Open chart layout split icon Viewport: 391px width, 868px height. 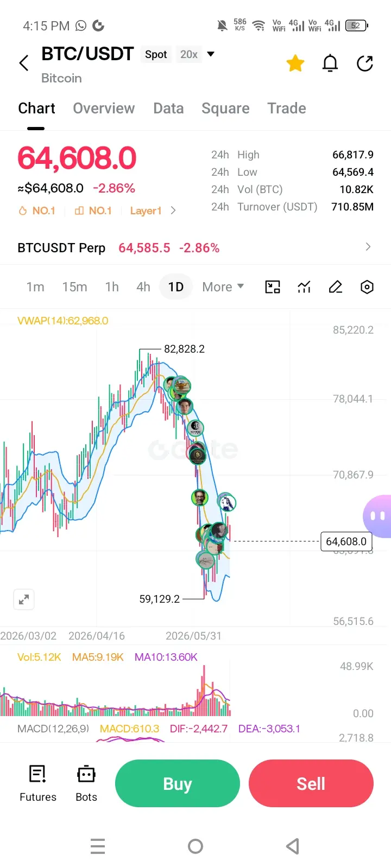point(273,287)
